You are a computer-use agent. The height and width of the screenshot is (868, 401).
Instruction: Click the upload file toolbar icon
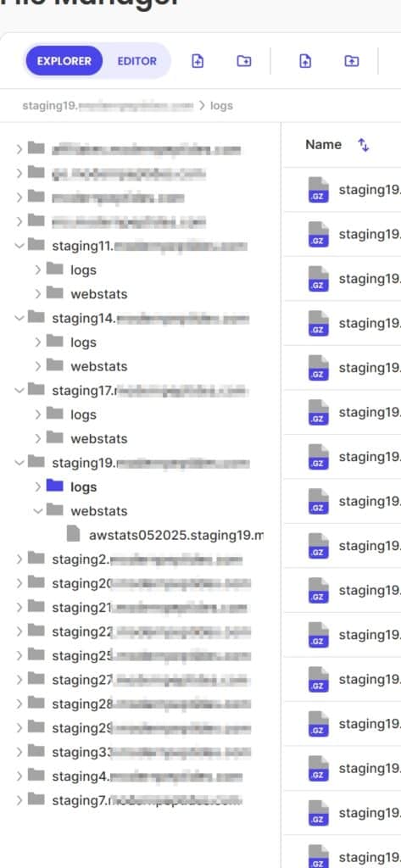pyautogui.click(x=304, y=61)
